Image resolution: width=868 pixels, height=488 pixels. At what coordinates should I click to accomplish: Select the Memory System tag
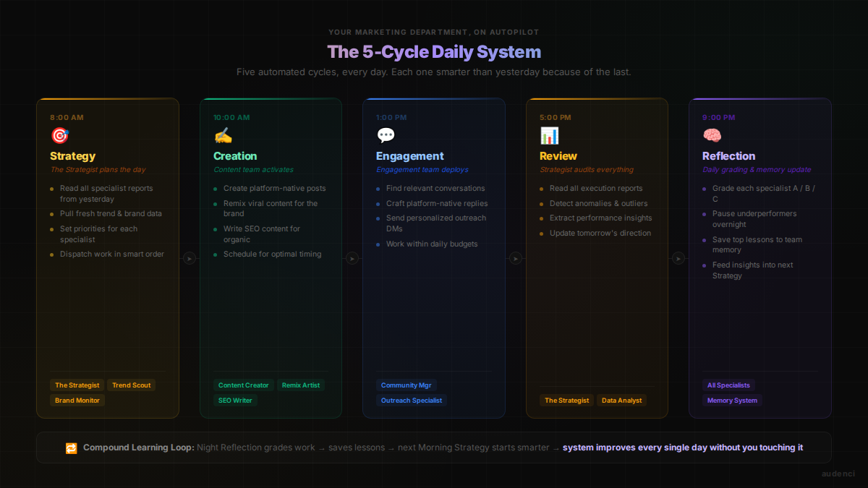[732, 401]
